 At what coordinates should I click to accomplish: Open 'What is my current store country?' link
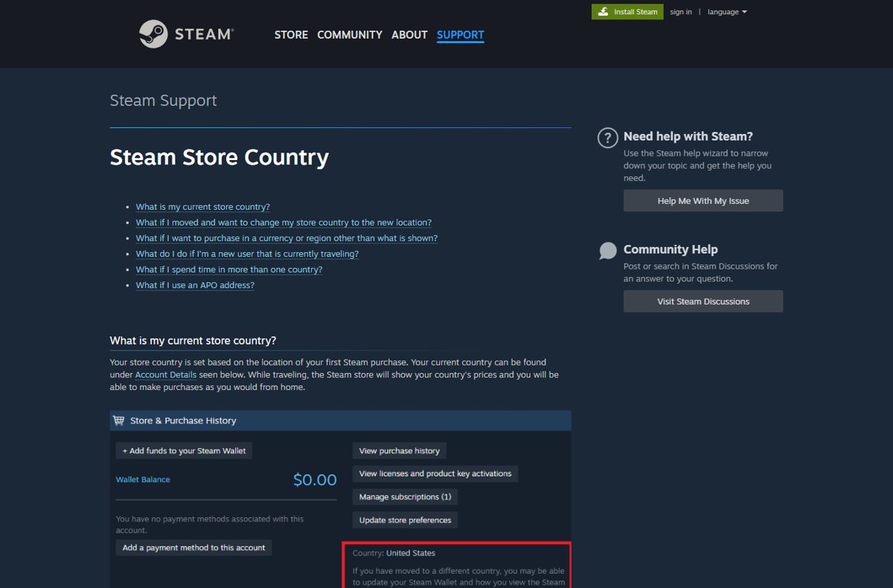[202, 207]
